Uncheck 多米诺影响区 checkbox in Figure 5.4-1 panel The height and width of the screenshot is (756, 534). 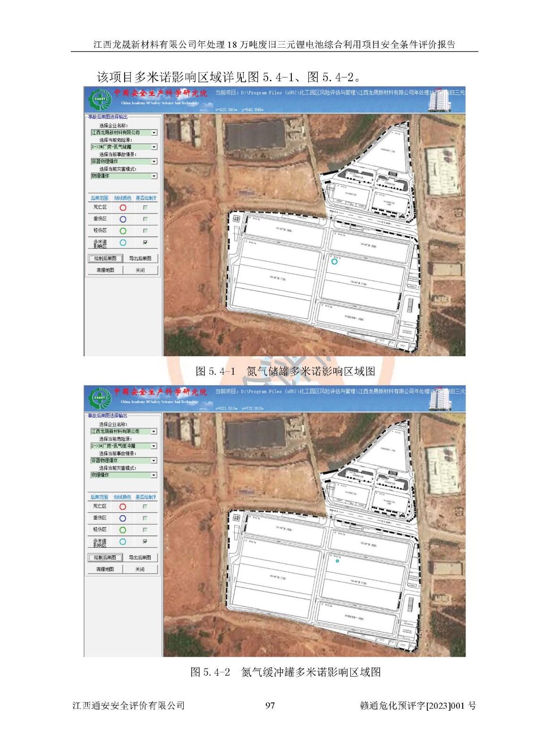point(145,242)
